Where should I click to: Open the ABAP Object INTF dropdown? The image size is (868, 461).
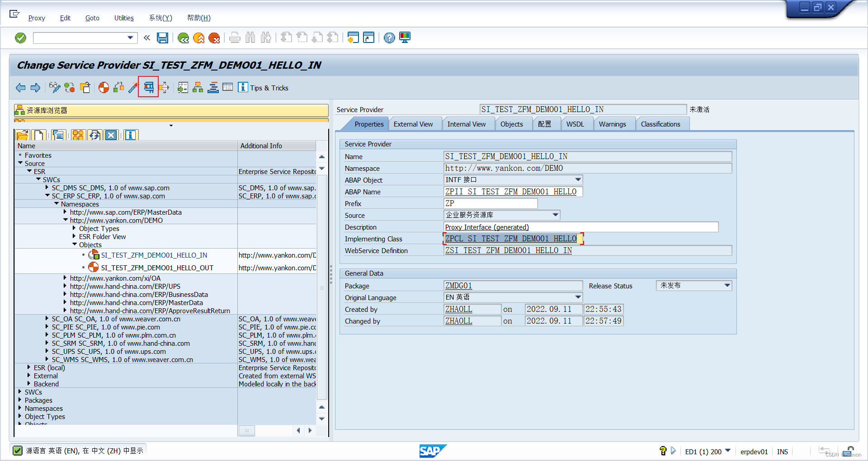point(578,180)
